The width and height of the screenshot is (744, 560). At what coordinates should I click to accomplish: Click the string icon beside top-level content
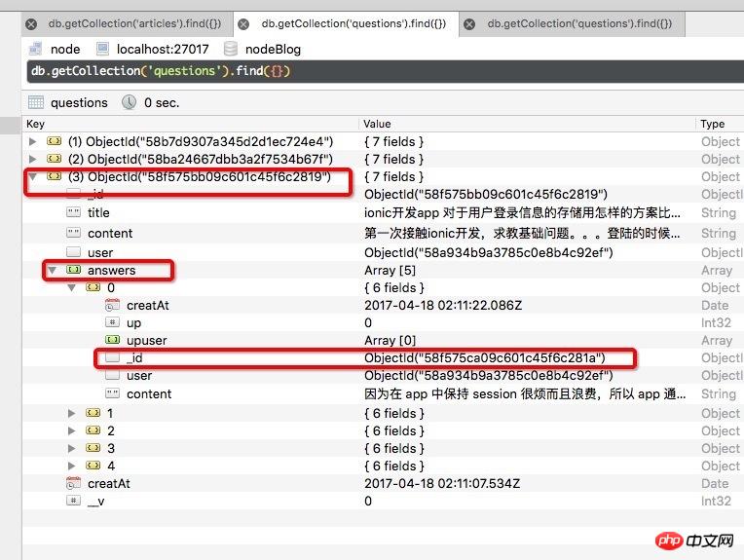(74, 233)
